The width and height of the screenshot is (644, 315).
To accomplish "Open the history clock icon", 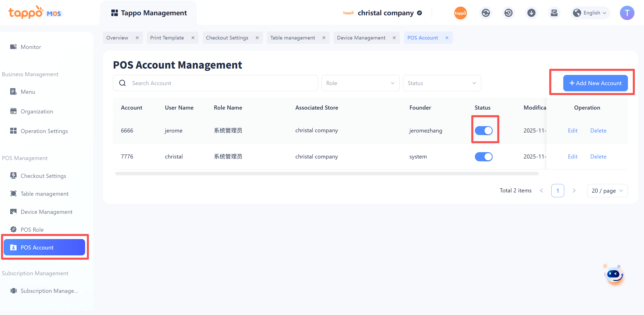I will 508,13.
